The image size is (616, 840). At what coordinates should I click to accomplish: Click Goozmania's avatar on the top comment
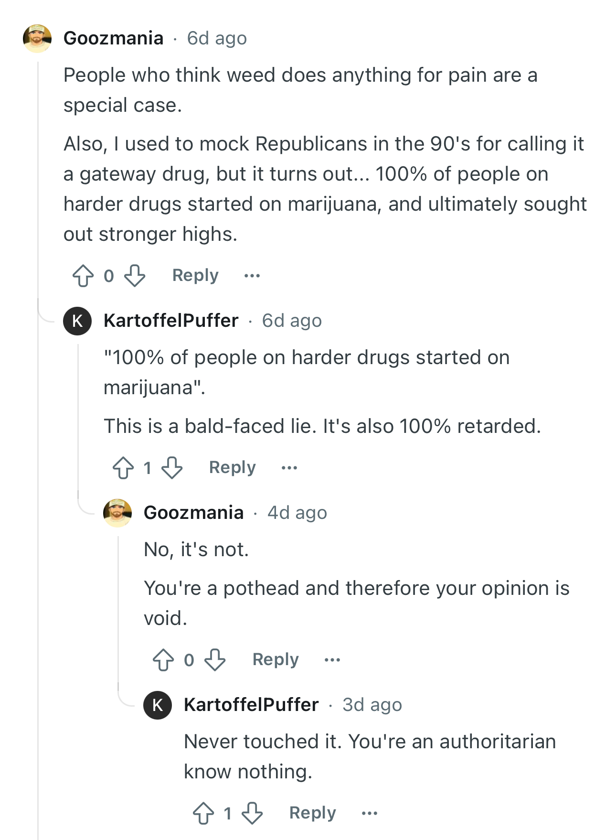37,38
